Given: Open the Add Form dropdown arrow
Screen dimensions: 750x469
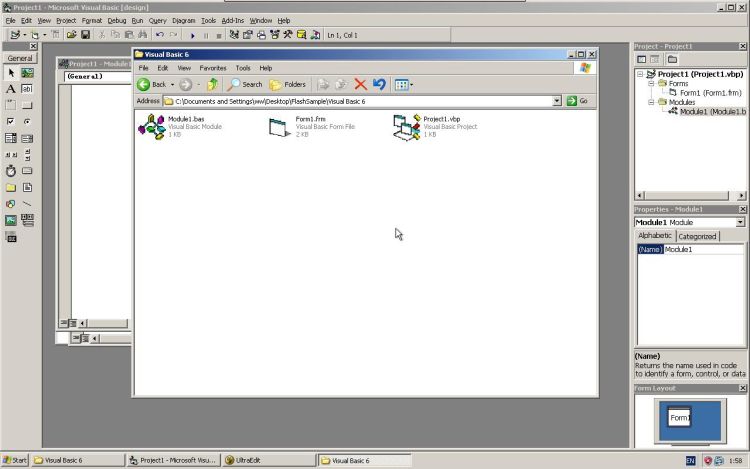Looking at the screenshot, I should point(44,35).
